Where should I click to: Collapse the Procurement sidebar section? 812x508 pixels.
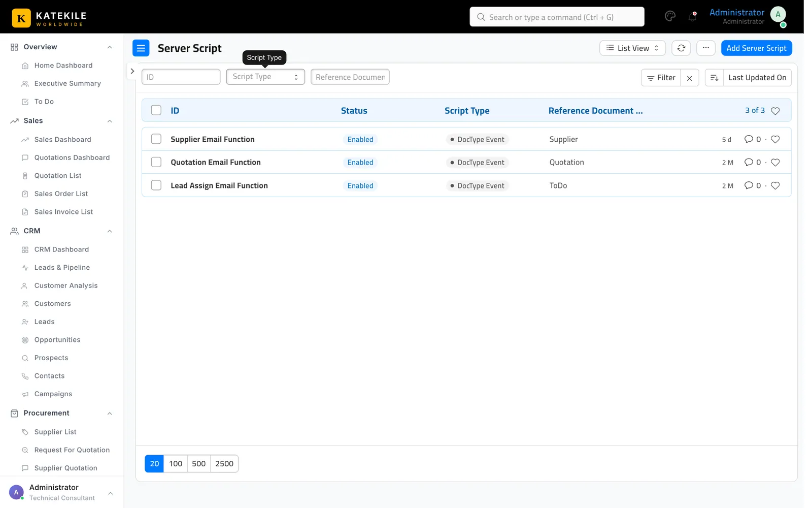tap(110, 414)
